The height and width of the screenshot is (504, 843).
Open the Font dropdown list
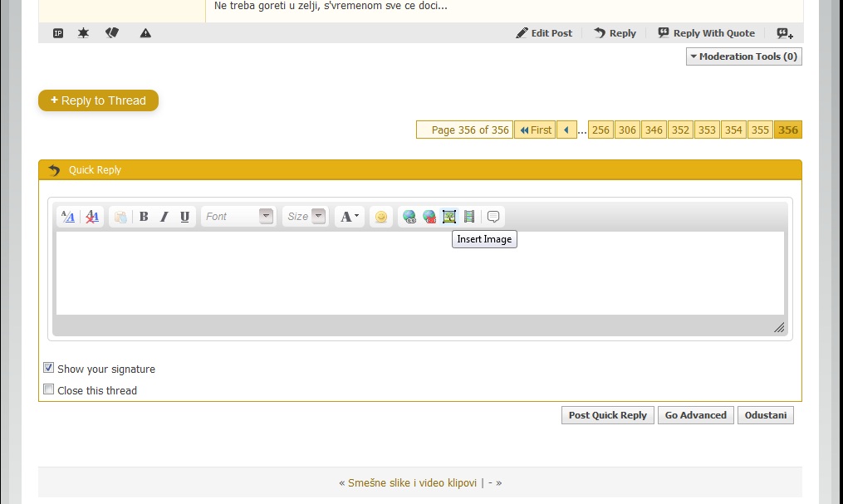pos(266,217)
